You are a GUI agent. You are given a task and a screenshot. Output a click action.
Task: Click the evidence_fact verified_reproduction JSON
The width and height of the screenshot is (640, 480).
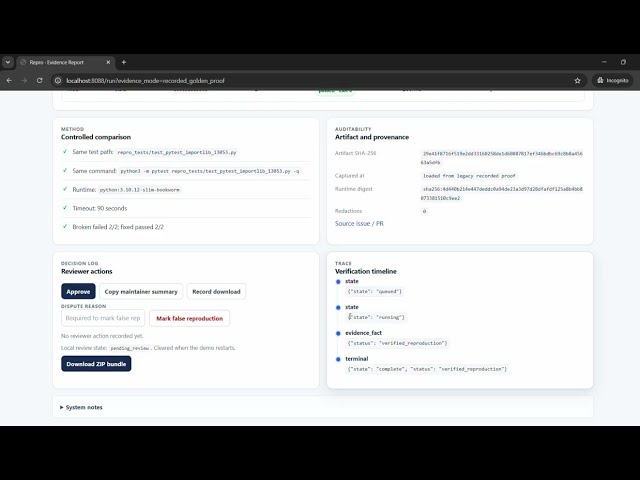coord(397,343)
